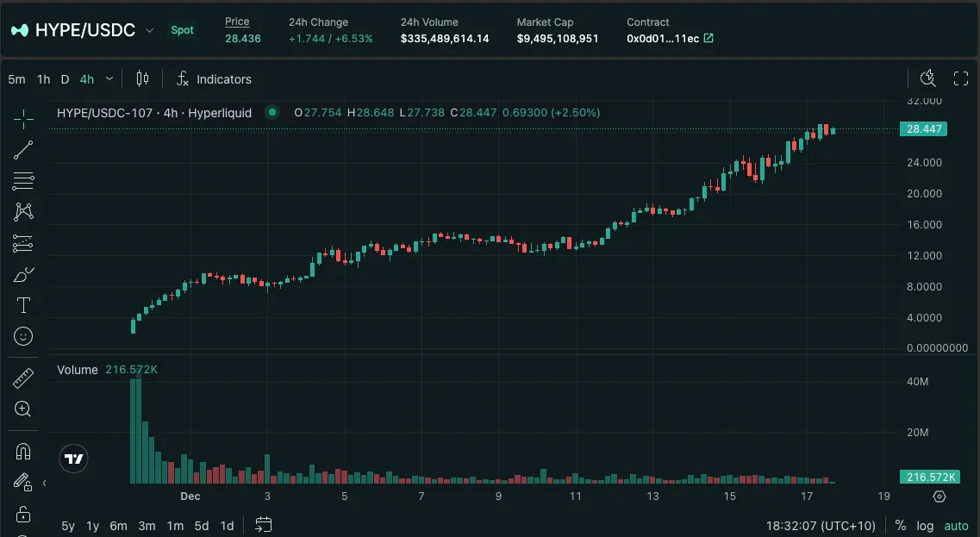Click the 24h Volume value $335,489,614.14
Screen dimensions: 980x537
(445, 39)
